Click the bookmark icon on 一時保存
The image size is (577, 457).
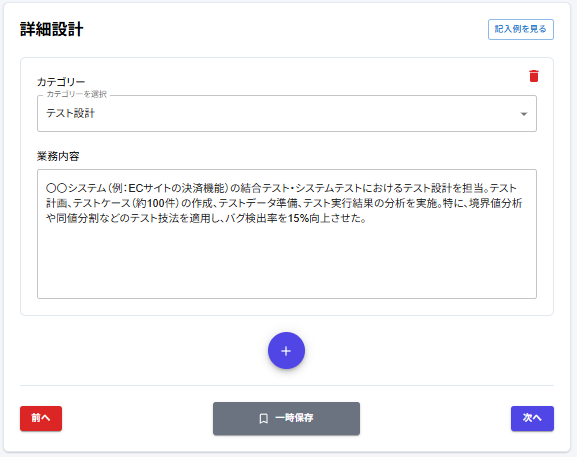pyautogui.click(x=263, y=419)
